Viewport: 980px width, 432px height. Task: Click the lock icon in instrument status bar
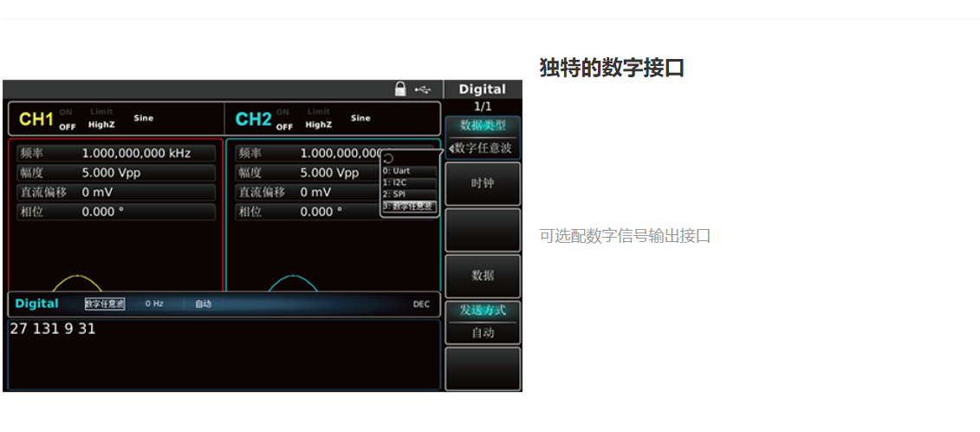point(400,89)
